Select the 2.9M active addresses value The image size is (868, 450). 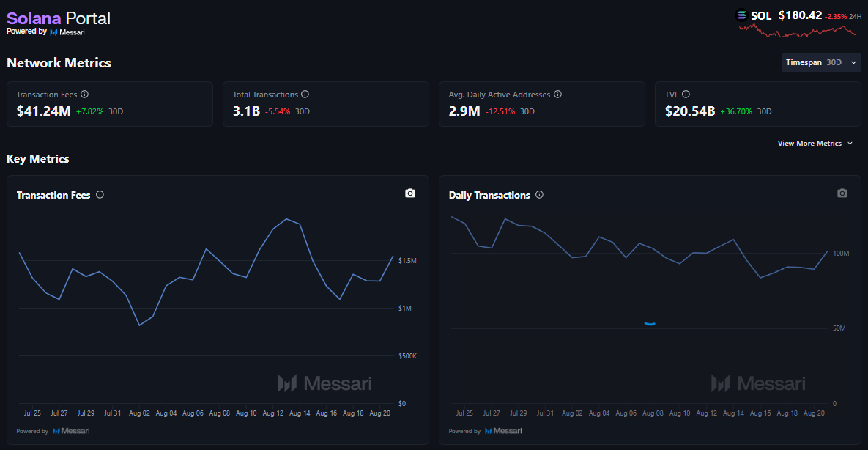pyautogui.click(x=464, y=111)
